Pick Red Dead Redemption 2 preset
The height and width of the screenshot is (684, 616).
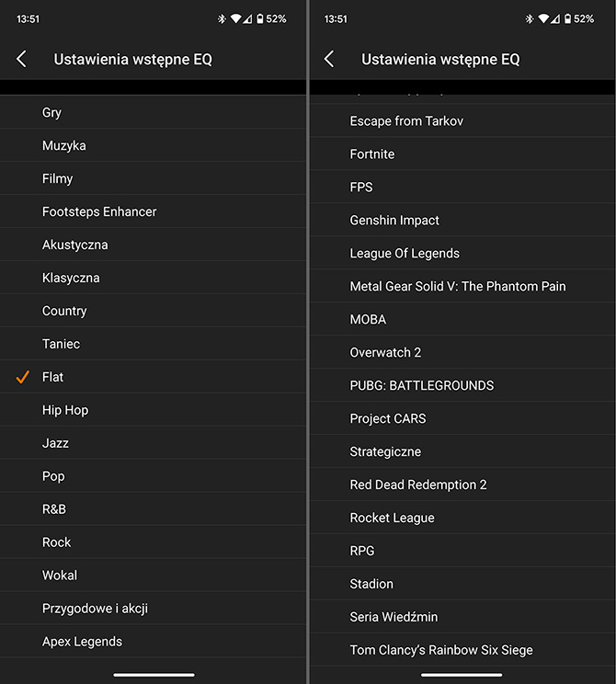(x=462, y=484)
